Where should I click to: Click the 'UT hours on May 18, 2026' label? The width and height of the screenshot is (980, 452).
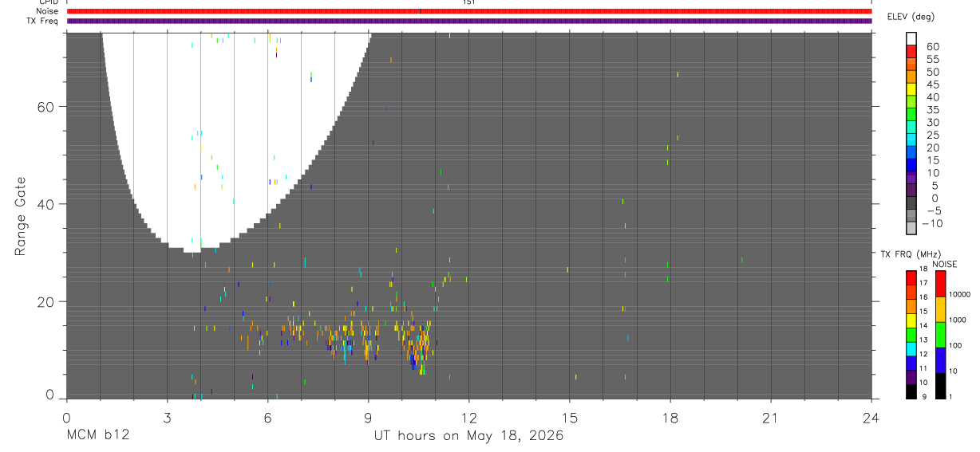[468, 436]
